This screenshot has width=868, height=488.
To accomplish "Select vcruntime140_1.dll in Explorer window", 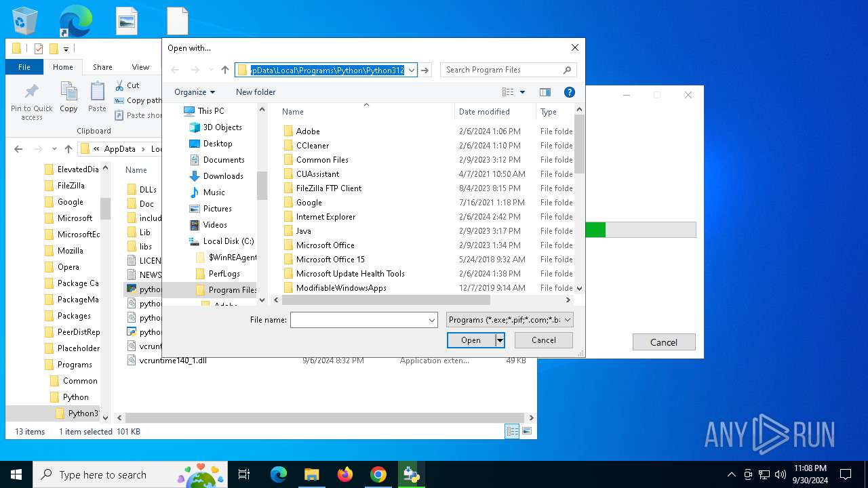I will tap(173, 361).
